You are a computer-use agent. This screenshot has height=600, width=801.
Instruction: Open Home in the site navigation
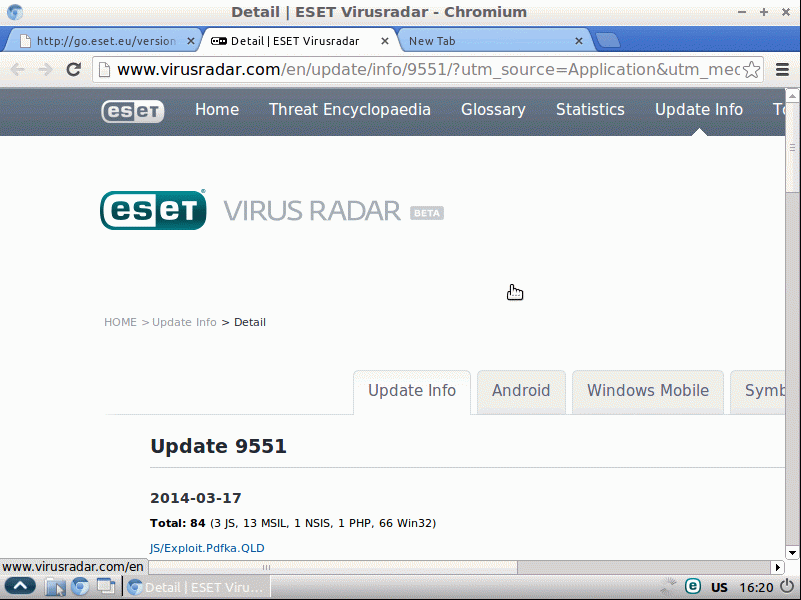click(x=217, y=109)
